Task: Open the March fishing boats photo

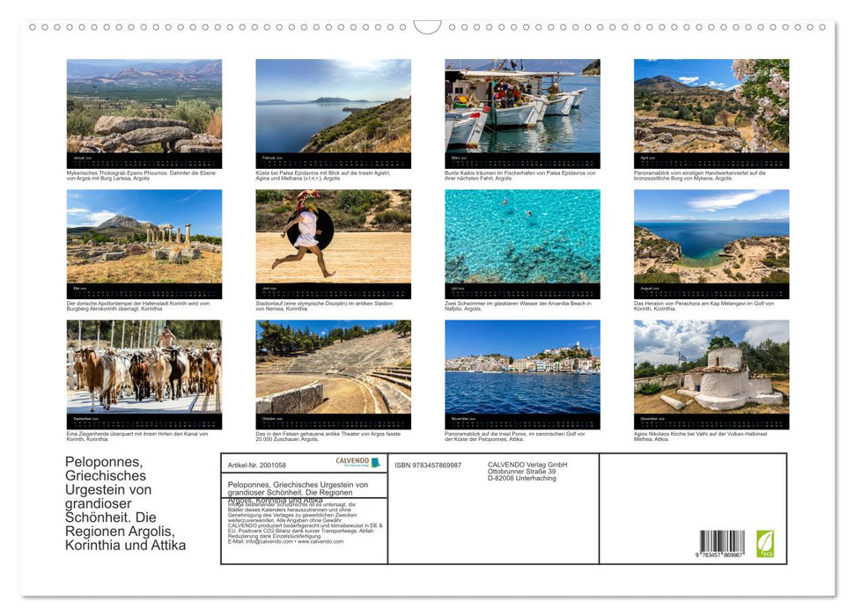Action: click(x=522, y=107)
